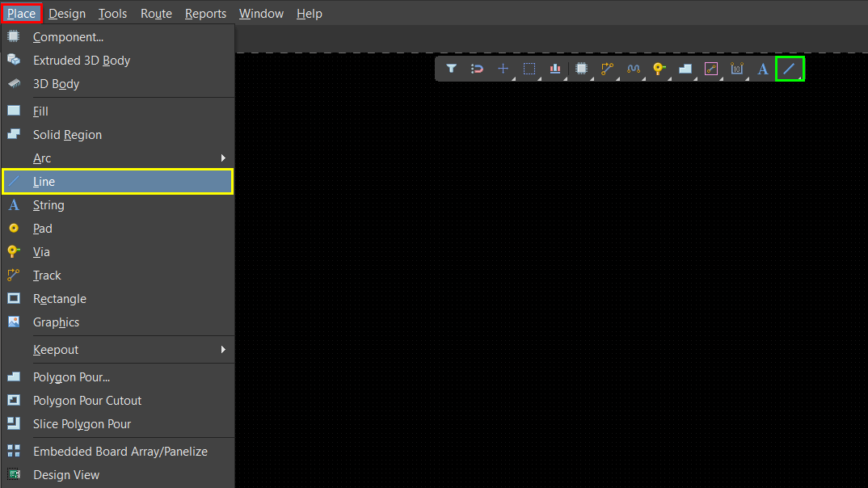Choose the selection rectangle tool icon
This screenshot has width=868, height=488.
[529, 69]
